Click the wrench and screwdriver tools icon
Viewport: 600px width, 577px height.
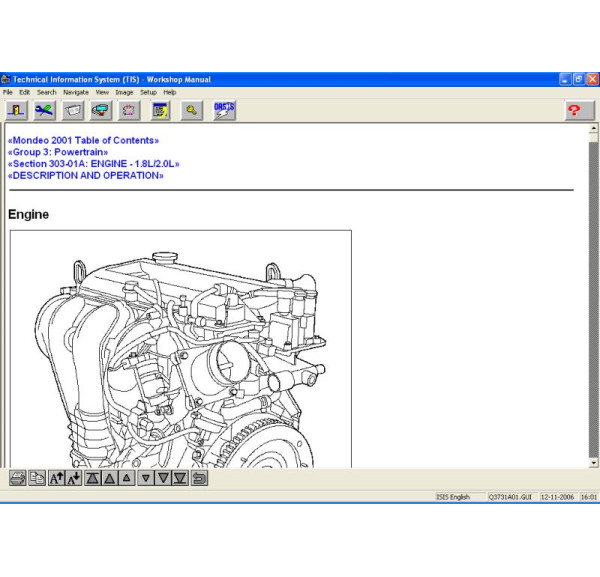(45, 110)
